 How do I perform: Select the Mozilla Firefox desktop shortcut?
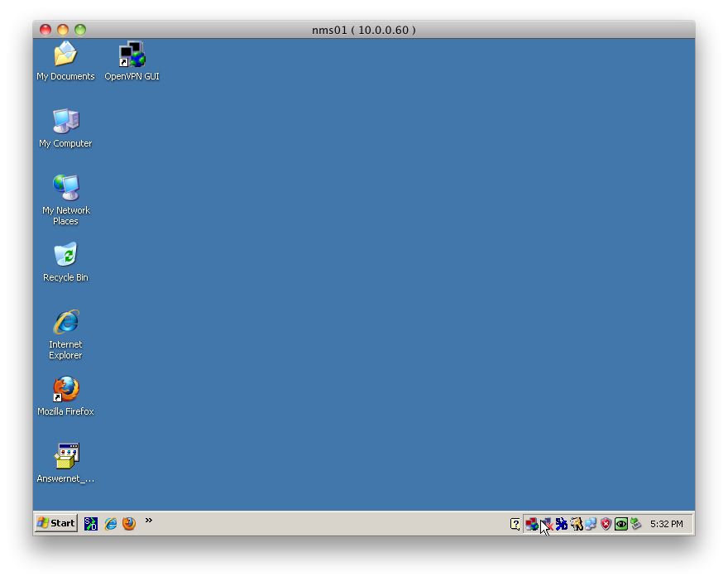pos(65,396)
